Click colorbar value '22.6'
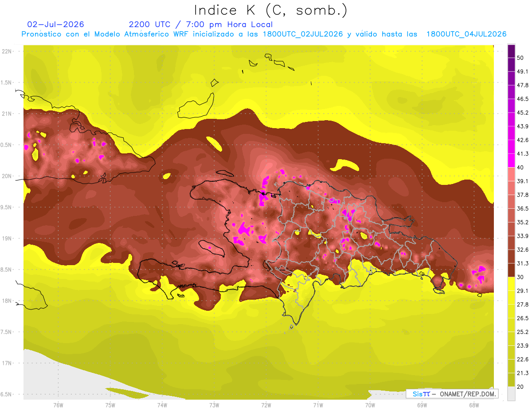This screenshot has width=532, height=411. pos(522,359)
